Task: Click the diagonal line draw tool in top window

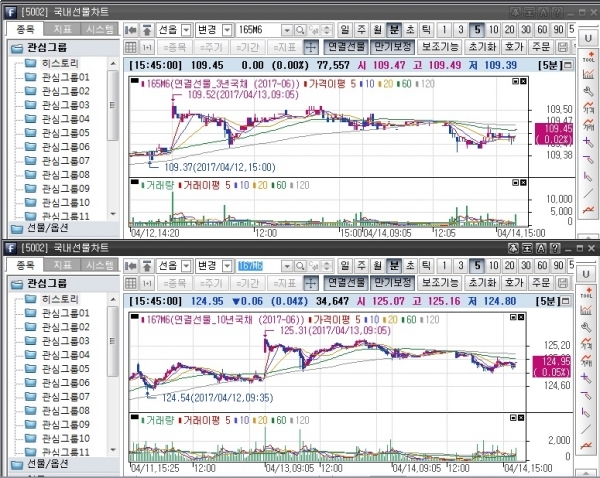Action: 588,193
